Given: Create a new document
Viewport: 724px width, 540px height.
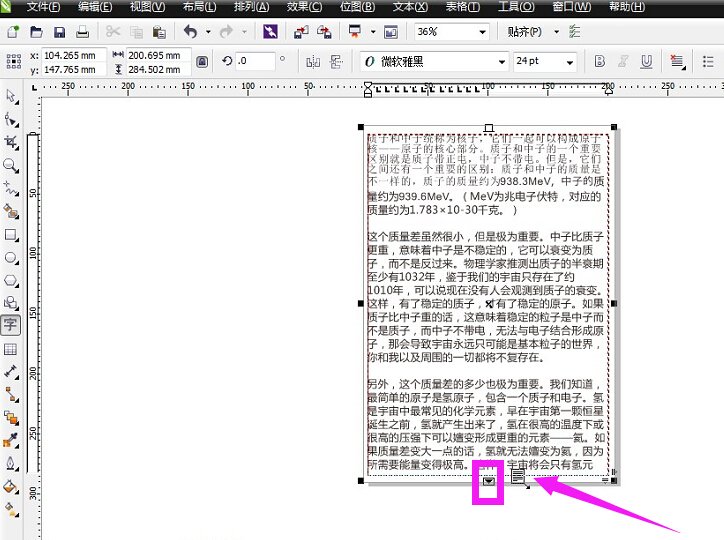Looking at the screenshot, I should [13, 31].
